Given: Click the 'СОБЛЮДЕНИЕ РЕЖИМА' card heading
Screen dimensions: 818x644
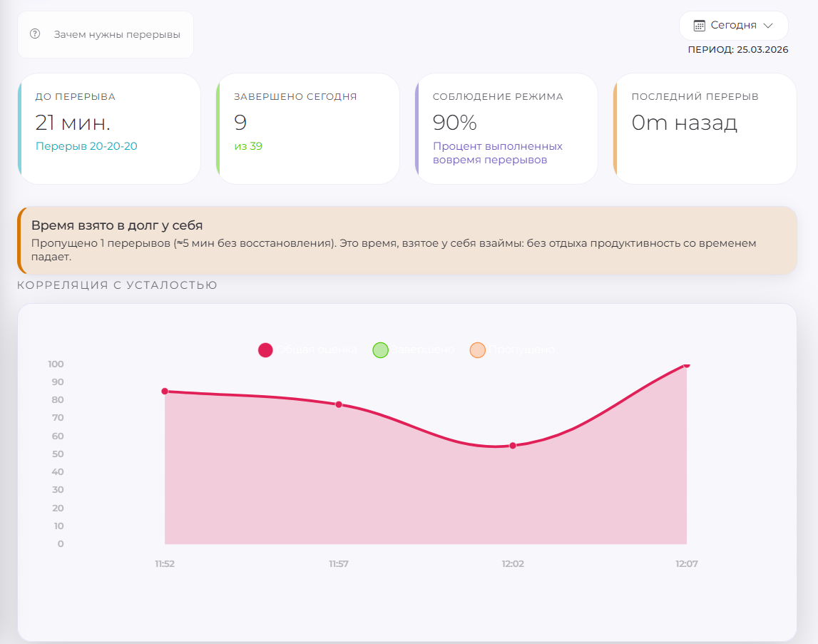Looking at the screenshot, I should [x=498, y=96].
